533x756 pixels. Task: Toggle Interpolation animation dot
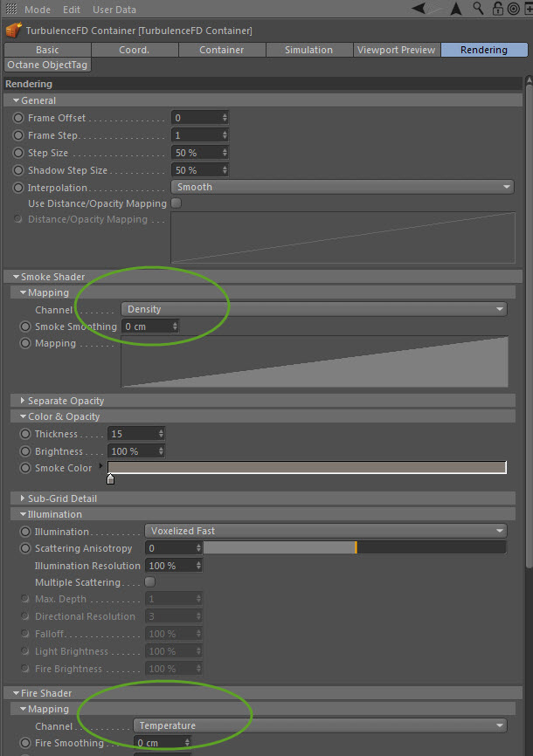[x=18, y=187]
